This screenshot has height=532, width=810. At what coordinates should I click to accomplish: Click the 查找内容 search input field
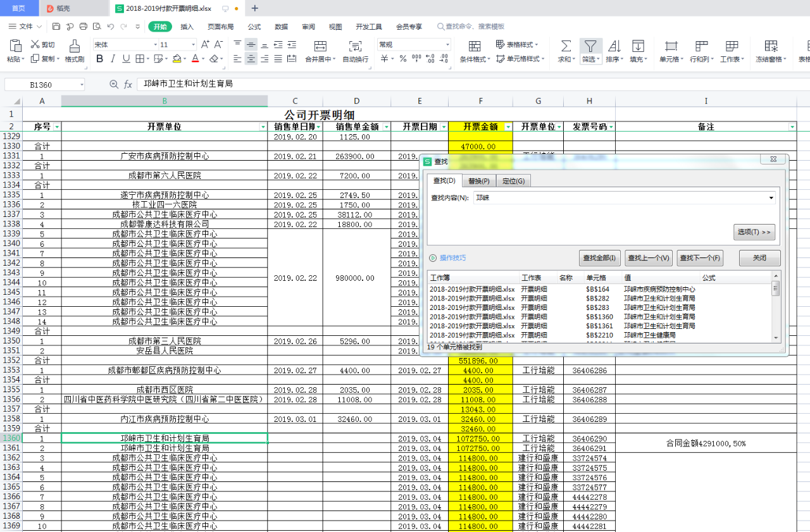click(x=620, y=198)
